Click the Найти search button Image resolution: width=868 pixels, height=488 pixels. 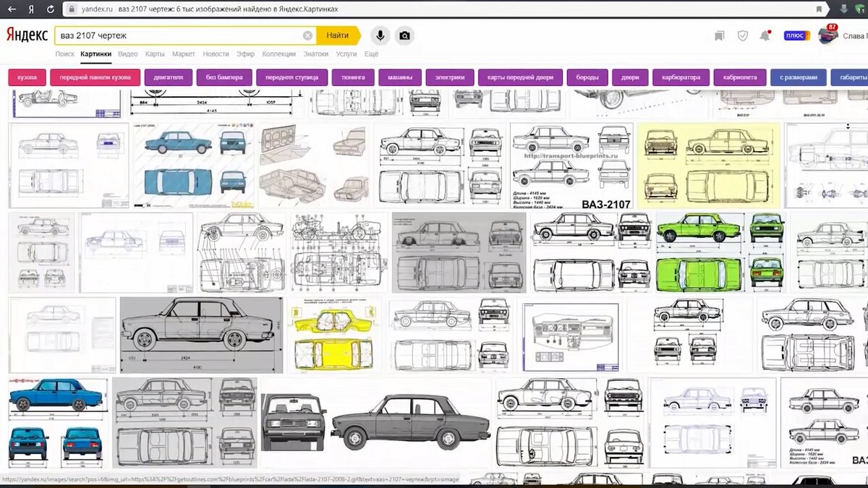click(338, 35)
